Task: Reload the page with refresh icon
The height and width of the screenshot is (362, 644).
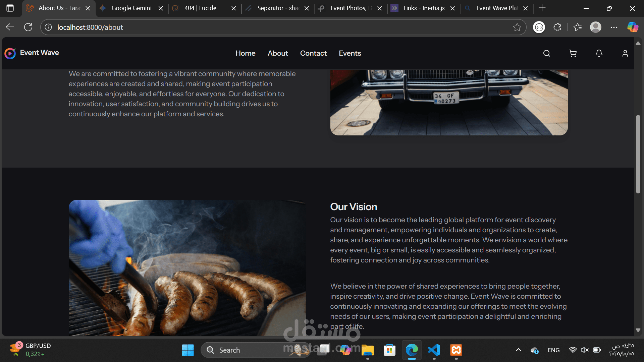Action: pyautogui.click(x=28, y=27)
